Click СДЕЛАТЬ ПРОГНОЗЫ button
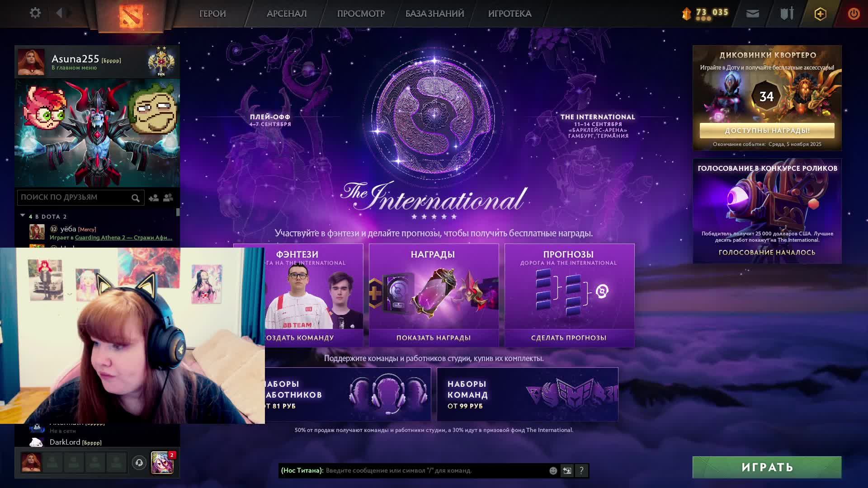Viewport: 868px width, 488px height. click(569, 338)
